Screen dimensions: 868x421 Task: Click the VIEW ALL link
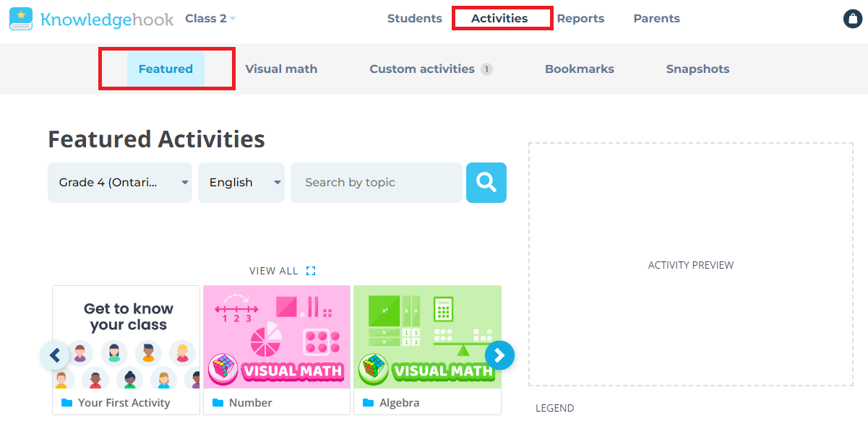pos(273,271)
